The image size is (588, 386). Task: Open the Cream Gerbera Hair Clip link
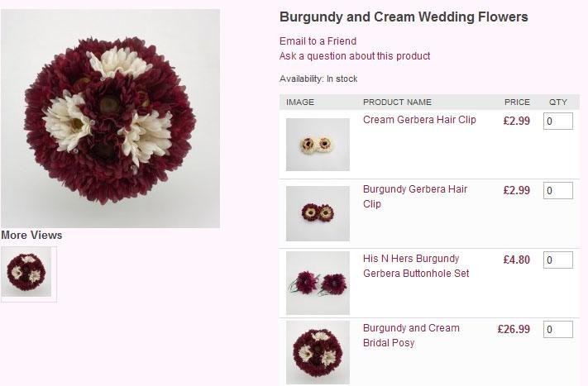coord(419,120)
